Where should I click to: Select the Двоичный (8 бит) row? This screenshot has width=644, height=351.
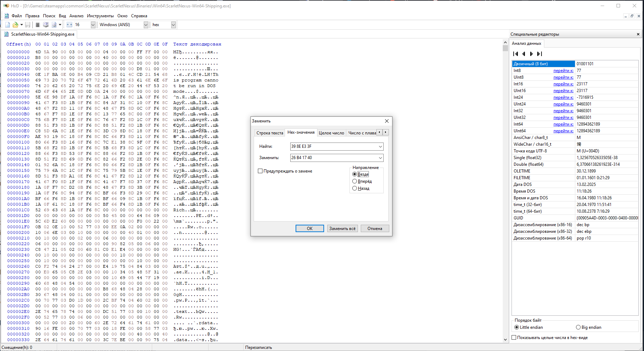(x=575, y=64)
